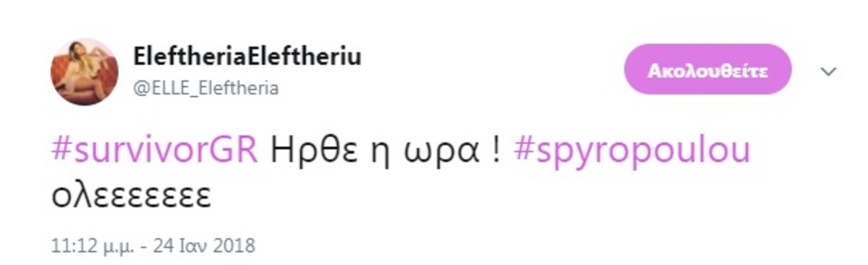868x265 pixels.
Task: Open the tweet options chevron
Action: [x=829, y=71]
